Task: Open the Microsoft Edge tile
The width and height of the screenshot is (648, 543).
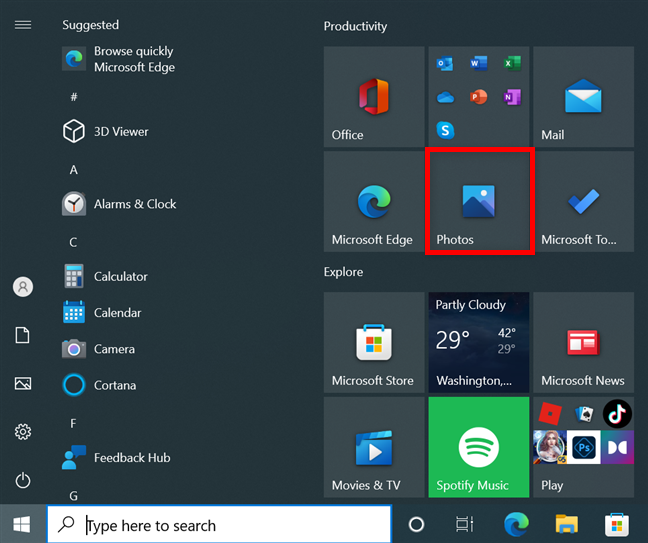Action: click(374, 201)
